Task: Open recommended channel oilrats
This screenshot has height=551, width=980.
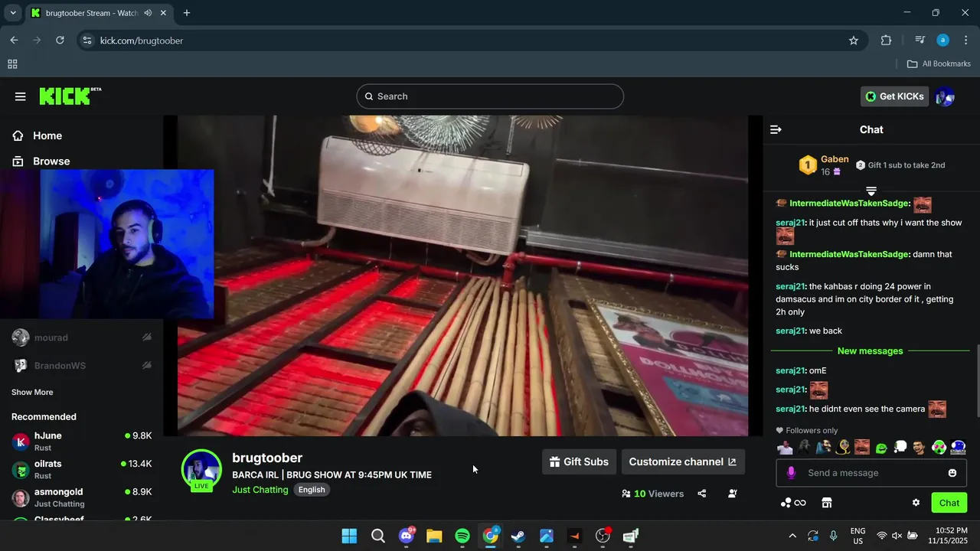Action: pyautogui.click(x=81, y=469)
